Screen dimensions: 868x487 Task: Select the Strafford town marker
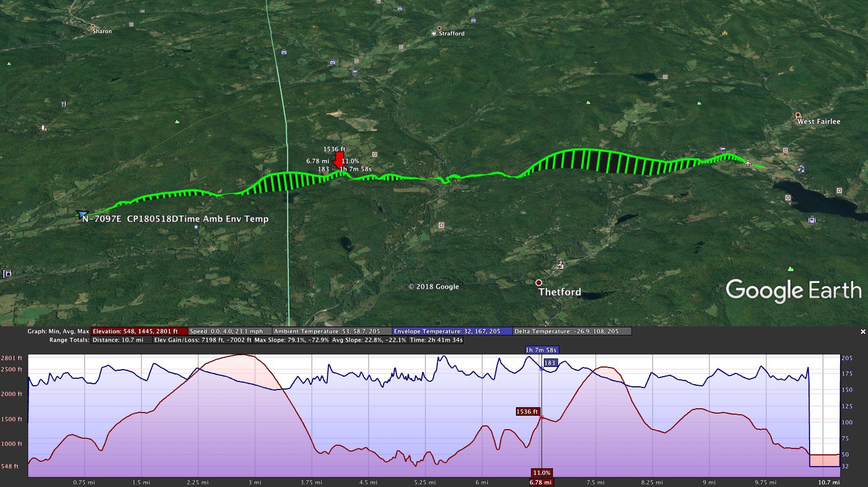coord(439,28)
